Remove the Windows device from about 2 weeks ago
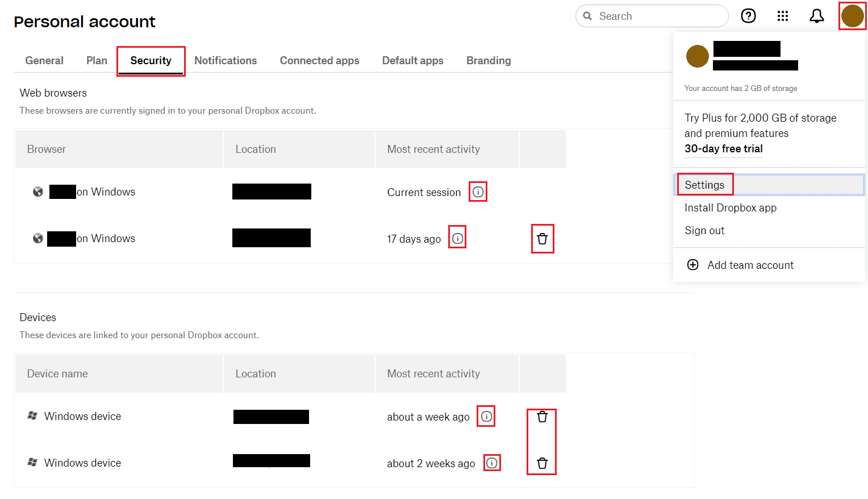This screenshot has height=499, width=868. coord(542,463)
